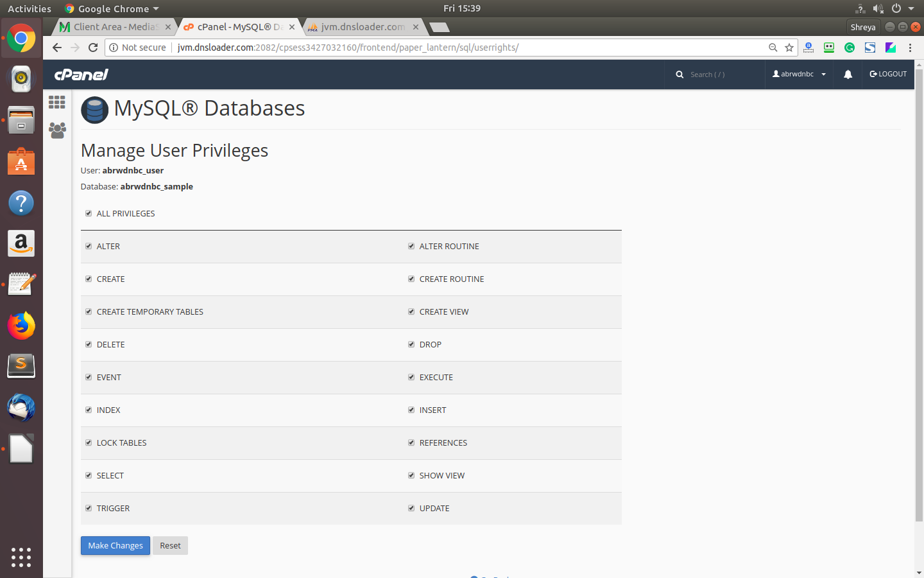The height and width of the screenshot is (578, 924).
Task: Uncheck the DROP privilege checkbox
Action: [411, 344]
